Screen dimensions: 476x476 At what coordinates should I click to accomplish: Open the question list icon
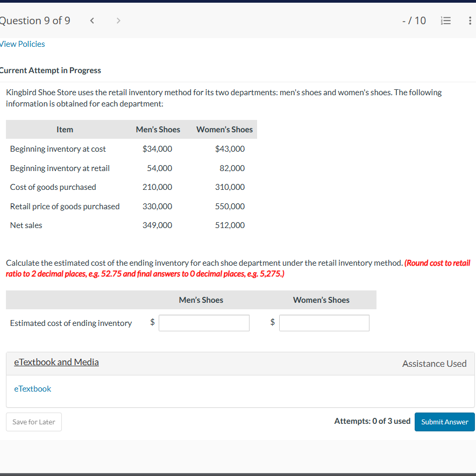click(x=446, y=20)
